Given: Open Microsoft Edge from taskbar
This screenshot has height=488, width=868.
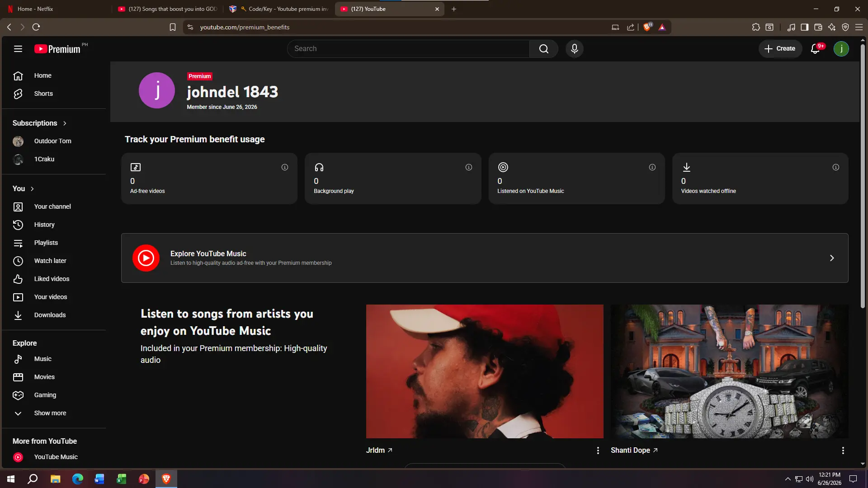Looking at the screenshot, I should click(78, 479).
